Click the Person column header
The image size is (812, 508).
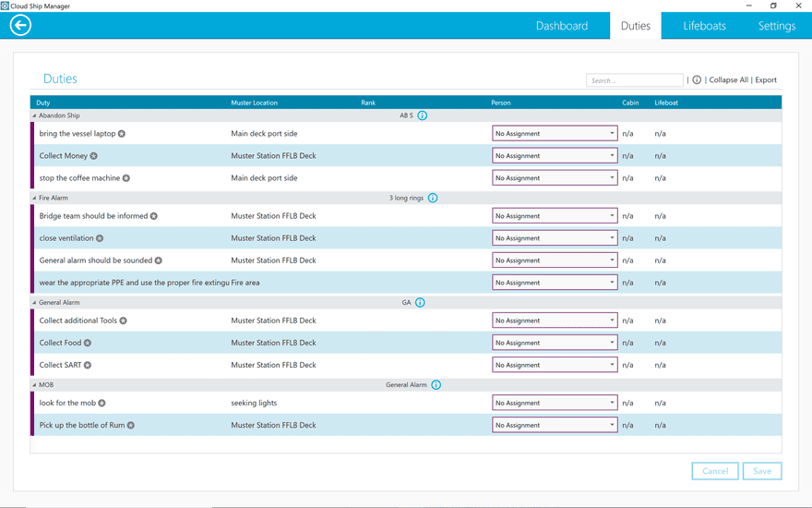coord(501,103)
